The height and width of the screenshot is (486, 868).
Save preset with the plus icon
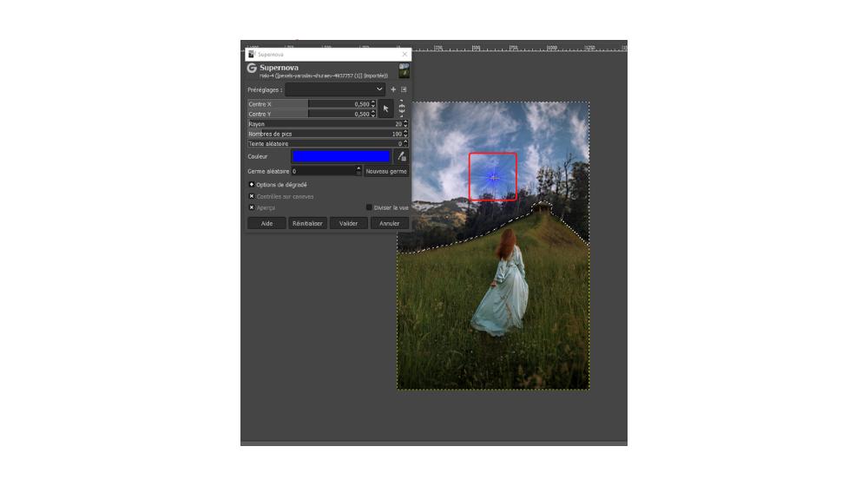point(393,89)
